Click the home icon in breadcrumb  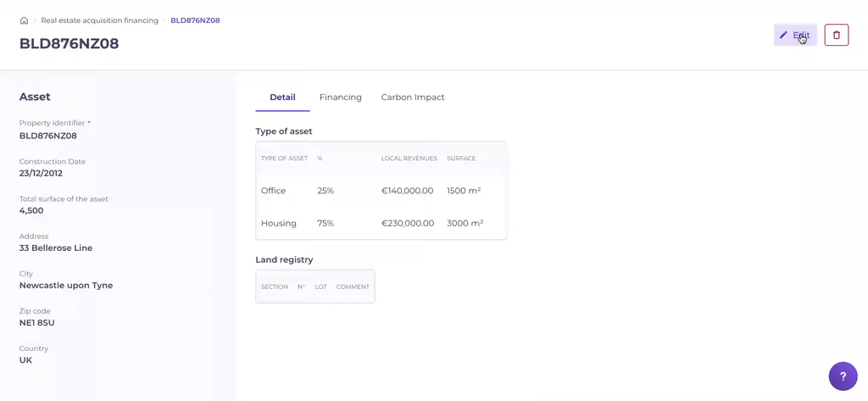pyautogui.click(x=24, y=20)
